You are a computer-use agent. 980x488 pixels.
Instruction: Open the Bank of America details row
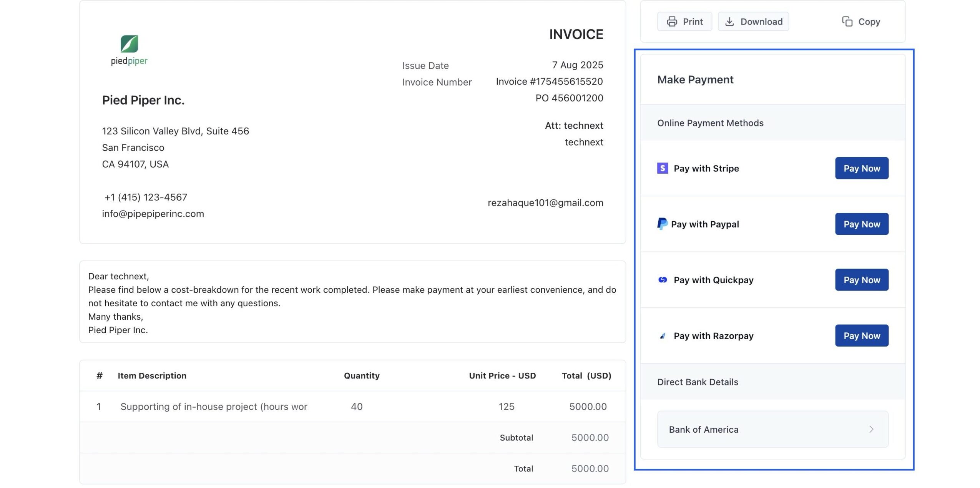pyautogui.click(x=772, y=429)
